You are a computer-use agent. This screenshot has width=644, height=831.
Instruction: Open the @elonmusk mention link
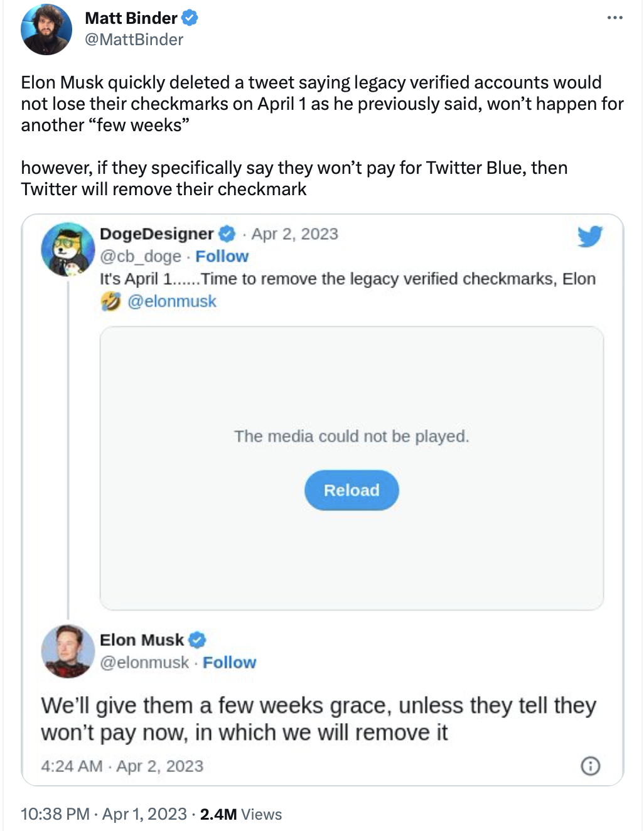tap(171, 301)
